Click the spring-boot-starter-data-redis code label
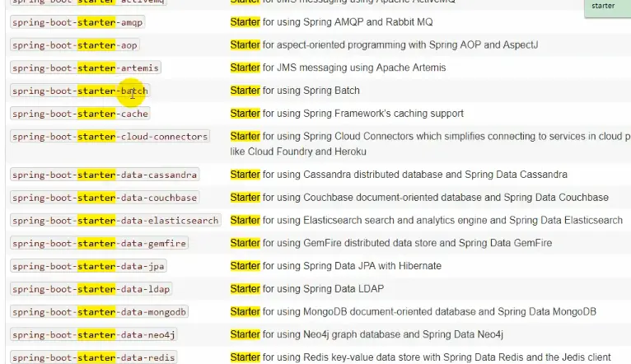 [93, 358]
